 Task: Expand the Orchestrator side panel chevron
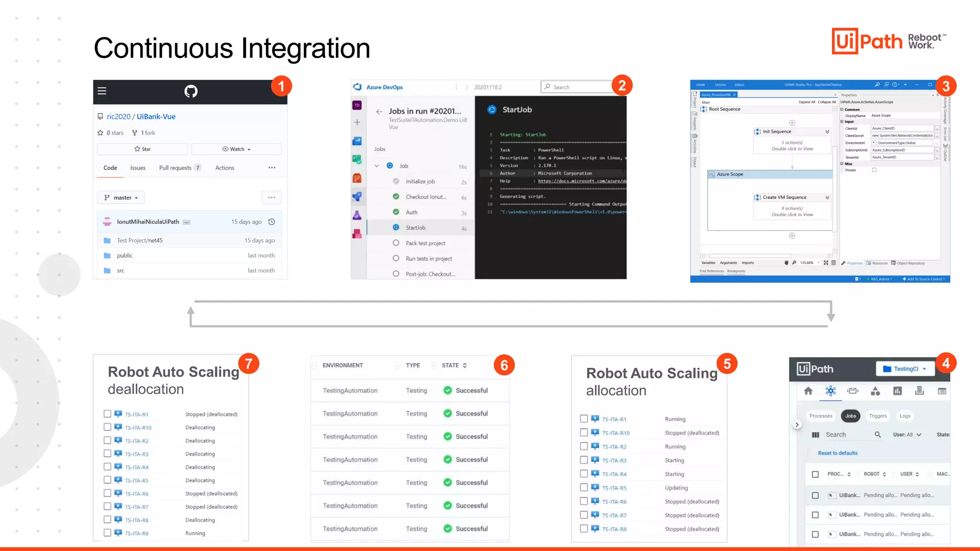coord(797,425)
